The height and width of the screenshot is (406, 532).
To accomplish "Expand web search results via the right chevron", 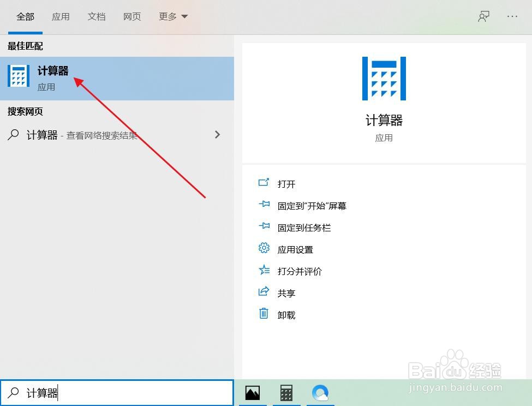I will coord(217,134).
